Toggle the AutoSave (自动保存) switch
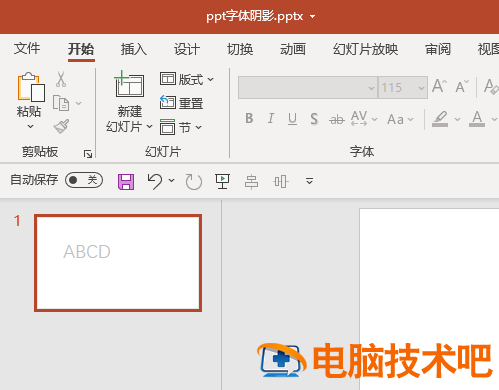Image resolution: width=499 pixels, height=390 pixels. (84, 180)
